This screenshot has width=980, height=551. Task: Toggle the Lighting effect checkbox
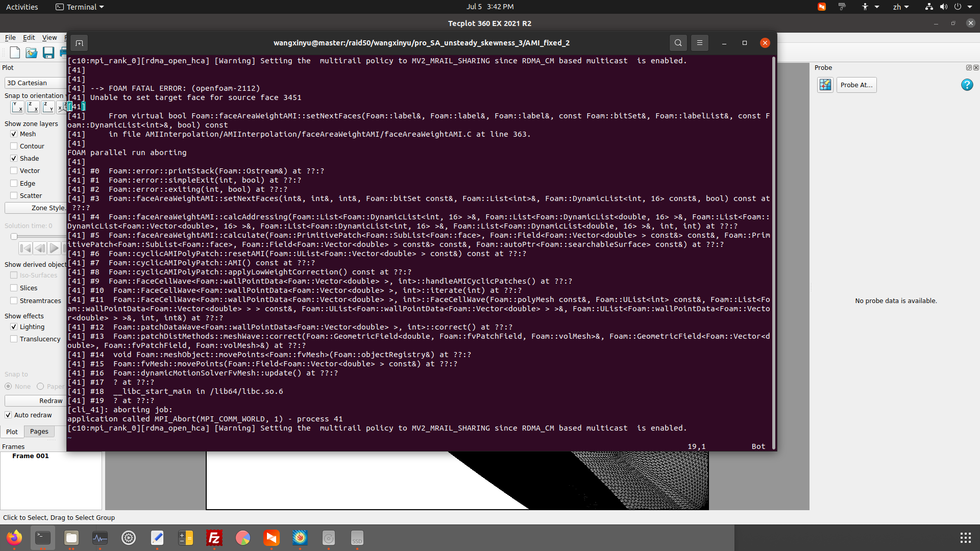[14, 327]
